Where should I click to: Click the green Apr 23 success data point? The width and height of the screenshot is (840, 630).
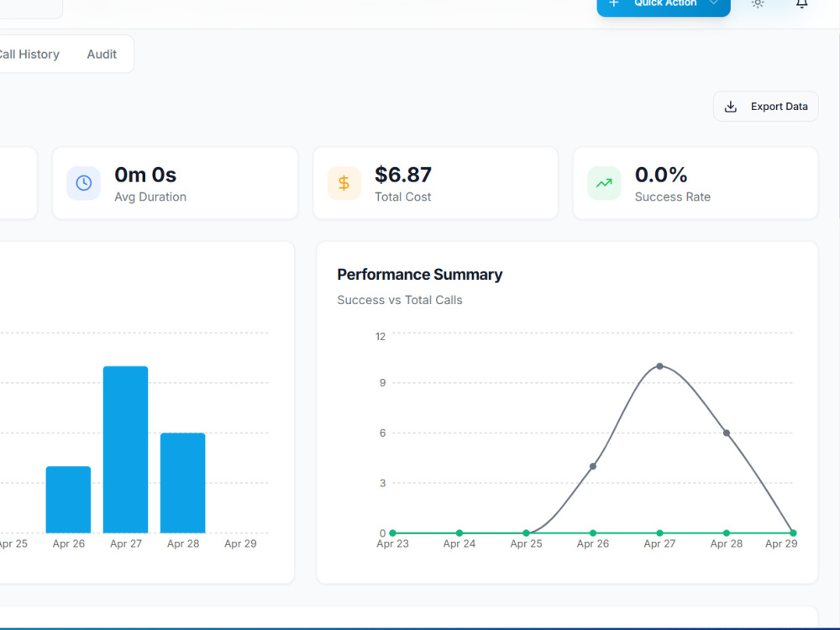392,533
